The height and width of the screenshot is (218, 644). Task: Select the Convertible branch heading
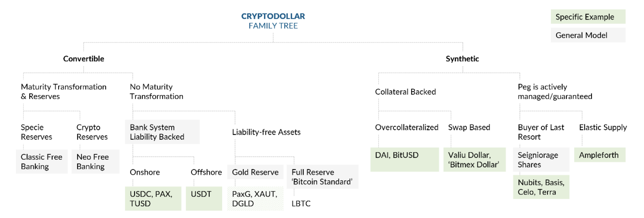(x=83, y=59)
